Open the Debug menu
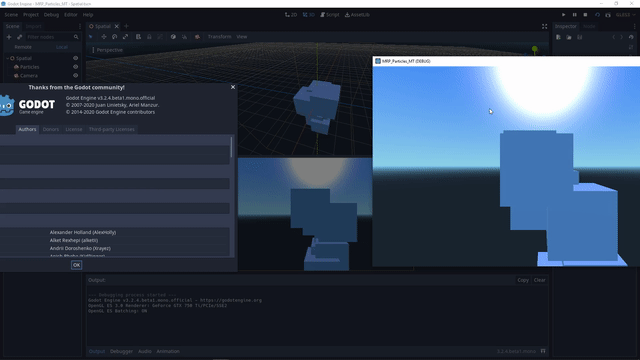The width and height of the screenshot is (640, 360). click(x=51, y=15)
